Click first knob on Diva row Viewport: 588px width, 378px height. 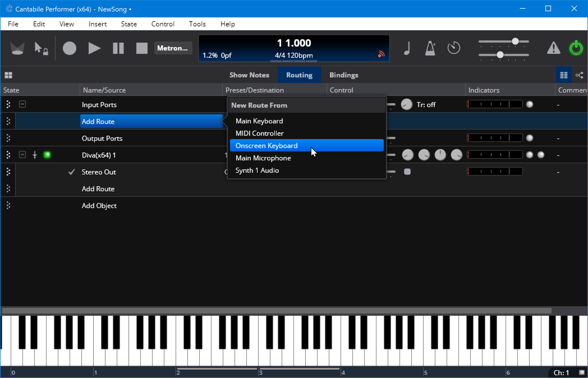tap(408, 155)
